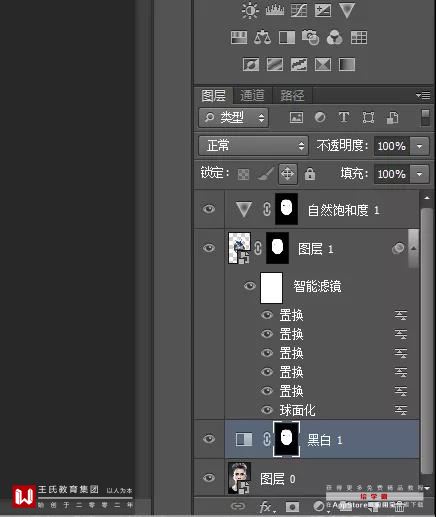This screenshot has width=436, height=517.
Task: Add a Selective Color adjustment layer
Action: point(323,64)
